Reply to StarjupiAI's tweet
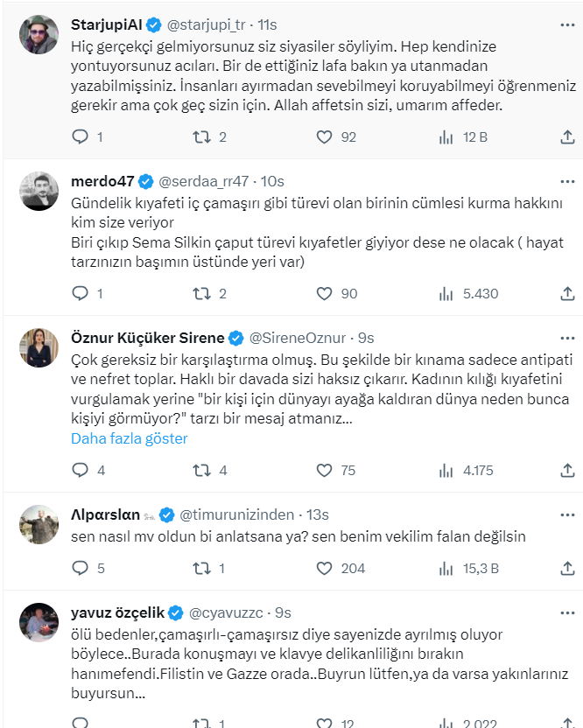 [x=80, y=136]
